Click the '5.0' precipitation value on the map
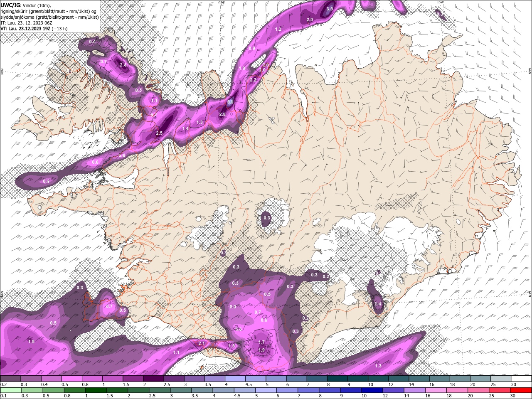 pos(231,102)
